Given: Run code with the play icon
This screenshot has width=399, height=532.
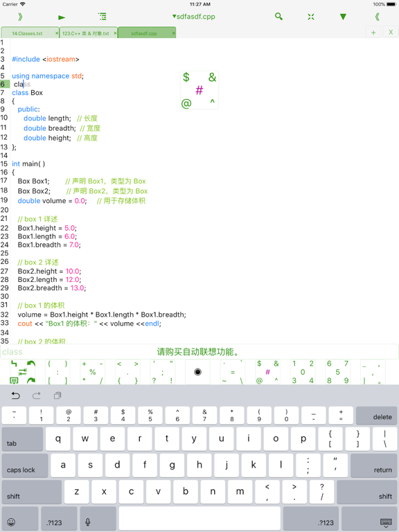Looking at the screenshot, I should click(62, 17).
